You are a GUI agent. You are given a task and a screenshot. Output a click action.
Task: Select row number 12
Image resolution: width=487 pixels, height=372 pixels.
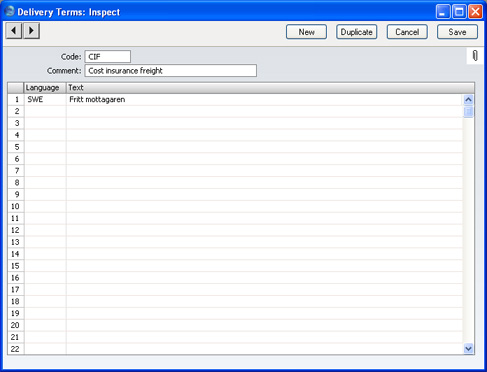click(x=16, y=230)
